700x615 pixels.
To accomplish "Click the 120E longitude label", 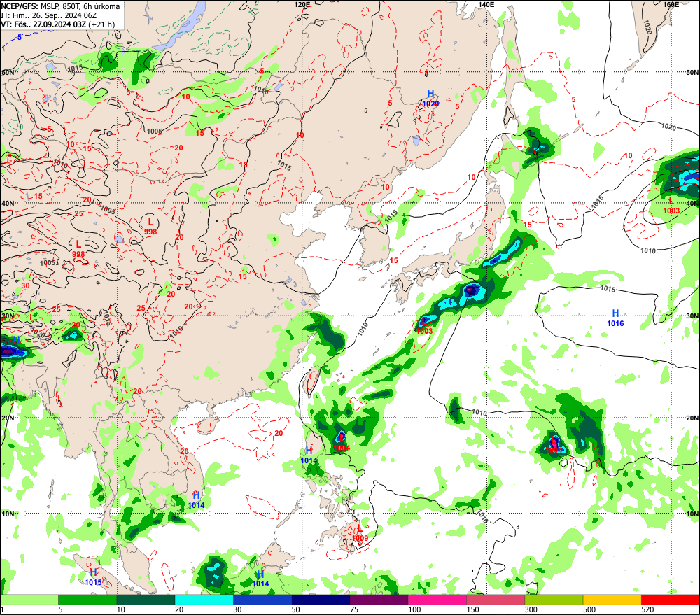I will 302,4.
